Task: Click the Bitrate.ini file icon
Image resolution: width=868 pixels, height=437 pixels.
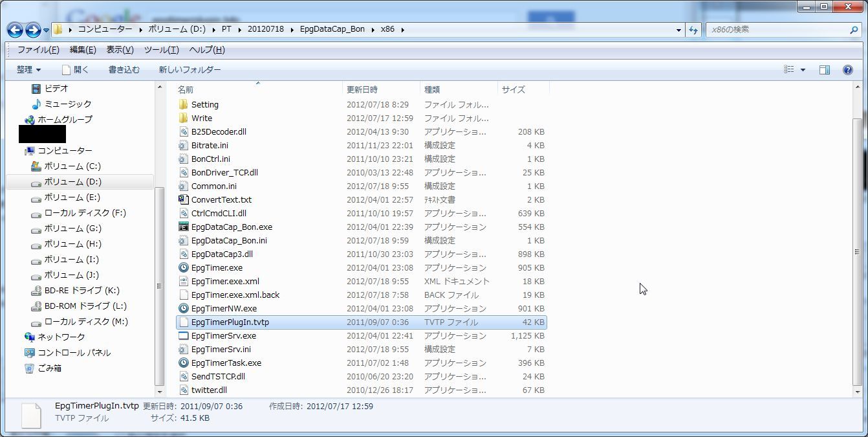Action: coord(184,145)
